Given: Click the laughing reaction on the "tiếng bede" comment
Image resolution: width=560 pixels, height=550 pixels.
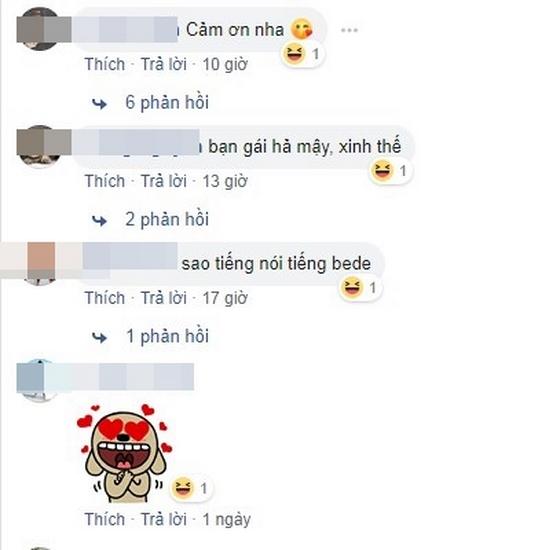Looking at the screenshot, I should pyautogui.click(x=352, y=288).
